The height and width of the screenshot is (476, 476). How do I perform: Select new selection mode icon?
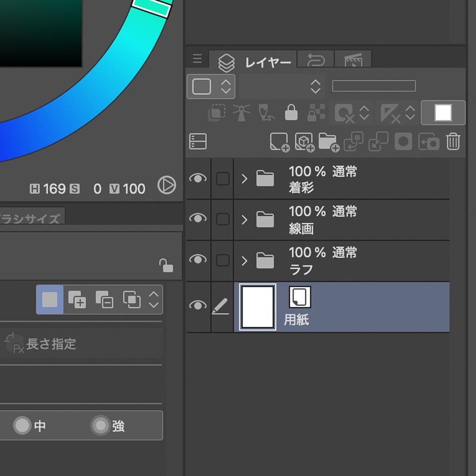50,300
